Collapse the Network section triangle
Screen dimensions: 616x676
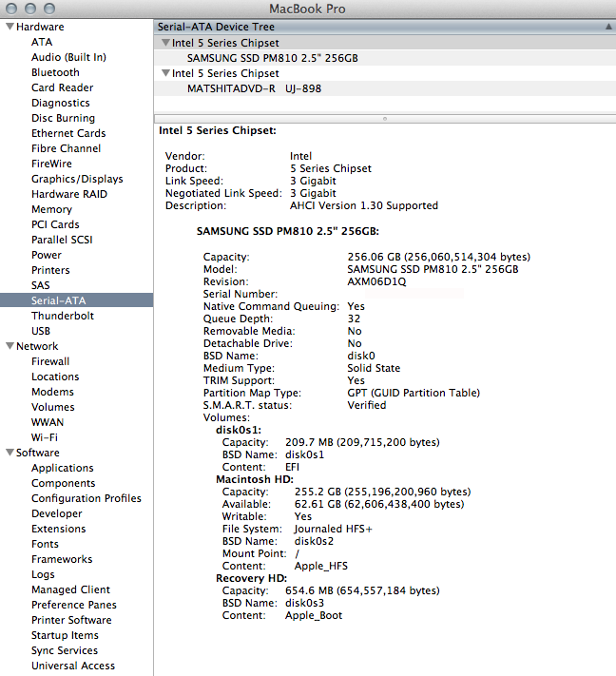pyautogui.click(x=10, y=346)
